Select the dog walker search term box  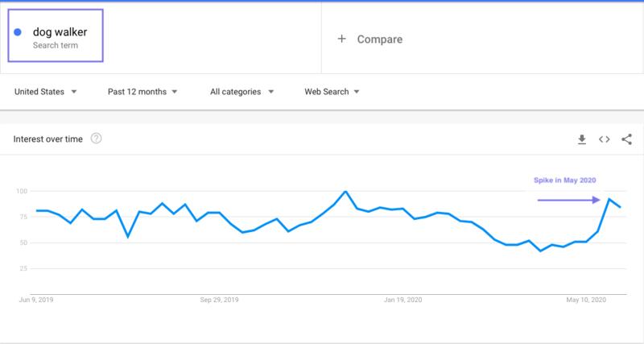[x=56, y=36]
